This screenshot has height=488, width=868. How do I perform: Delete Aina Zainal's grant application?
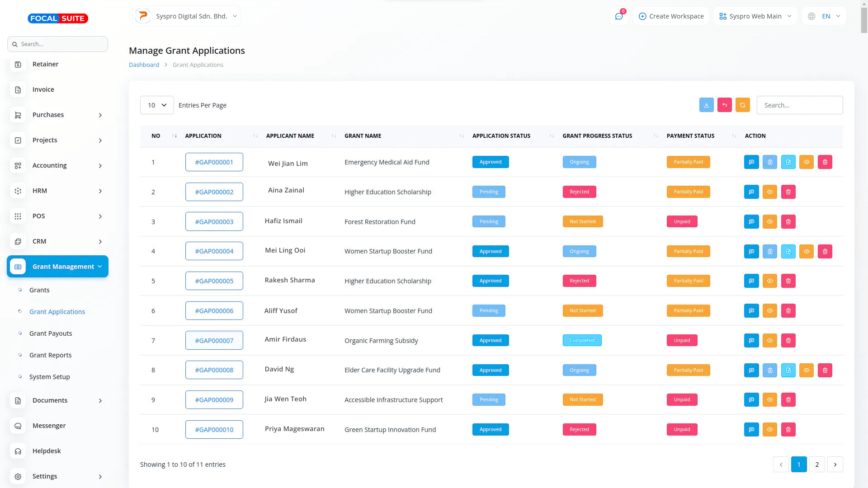click(x=788, y=192)
